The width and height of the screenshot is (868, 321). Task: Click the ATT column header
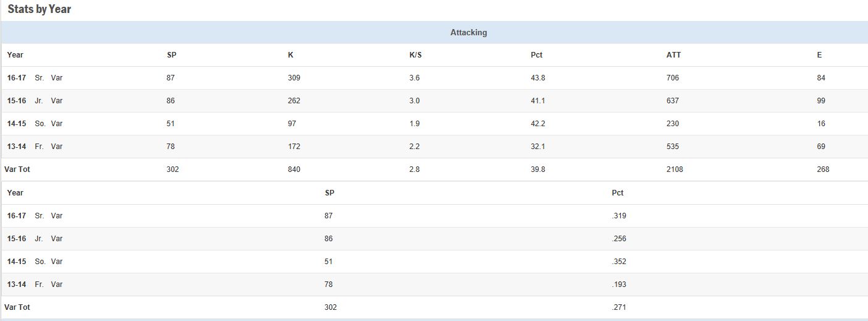[673, 55]
